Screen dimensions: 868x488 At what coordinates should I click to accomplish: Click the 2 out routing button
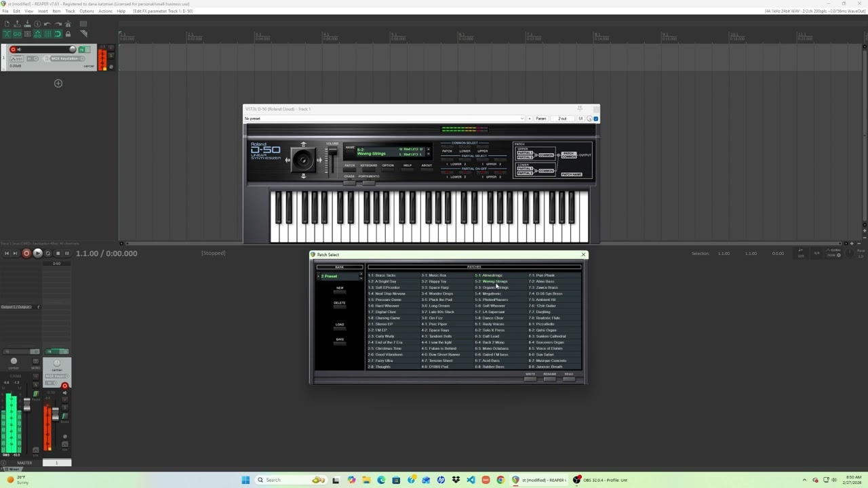coord(562,119)
